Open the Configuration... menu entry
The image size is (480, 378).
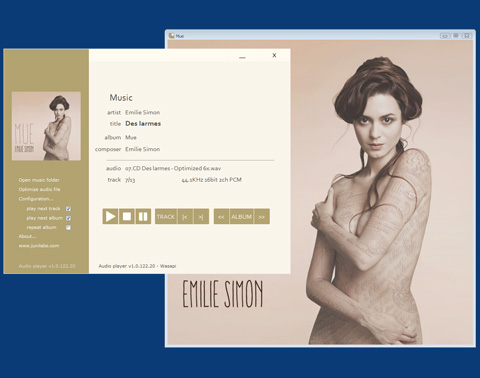click(36, 199)
